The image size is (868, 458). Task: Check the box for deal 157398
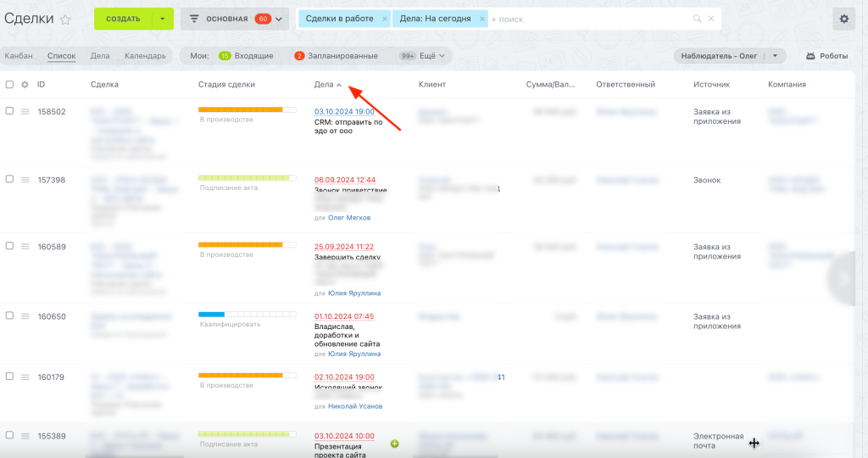(9, 179)
